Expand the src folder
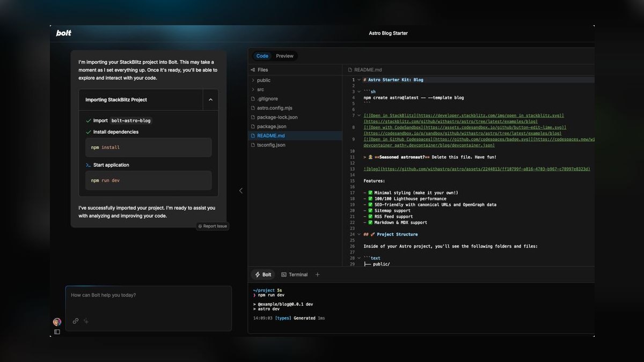Screen dimensions: 644x362 coord(253,90)
